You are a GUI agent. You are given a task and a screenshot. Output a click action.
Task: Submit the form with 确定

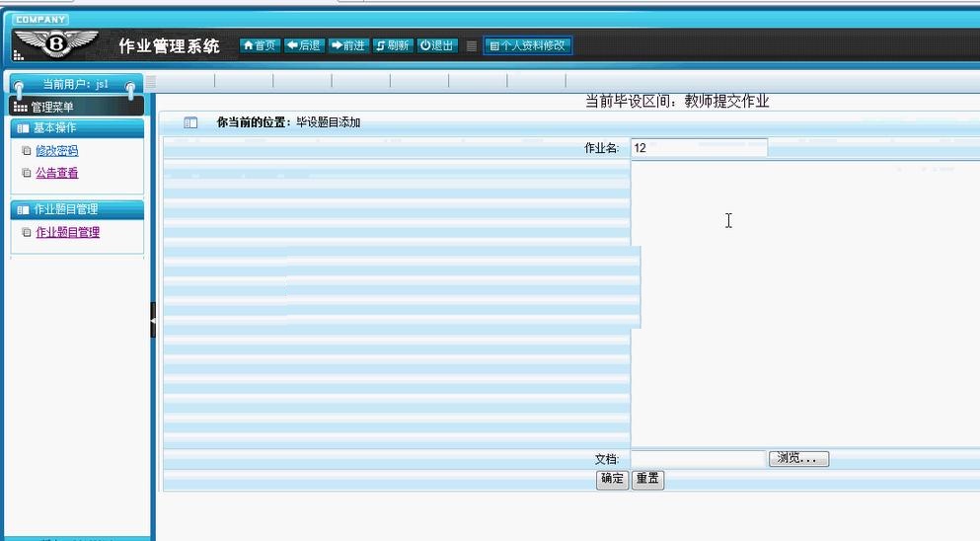612,479
